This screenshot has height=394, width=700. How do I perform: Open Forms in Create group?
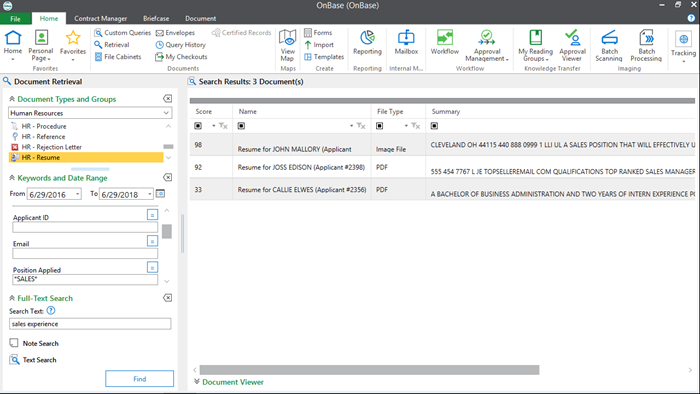tap(318, 33)
